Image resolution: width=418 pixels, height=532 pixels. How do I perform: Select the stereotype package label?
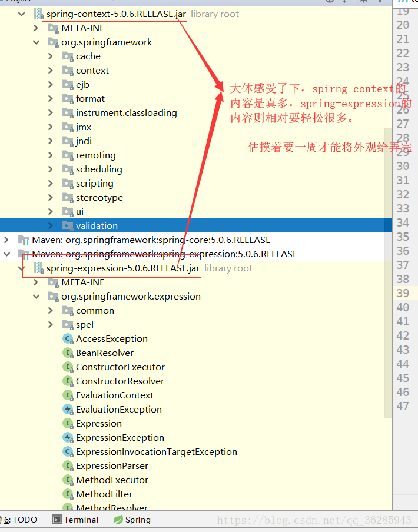coord(99,198)
